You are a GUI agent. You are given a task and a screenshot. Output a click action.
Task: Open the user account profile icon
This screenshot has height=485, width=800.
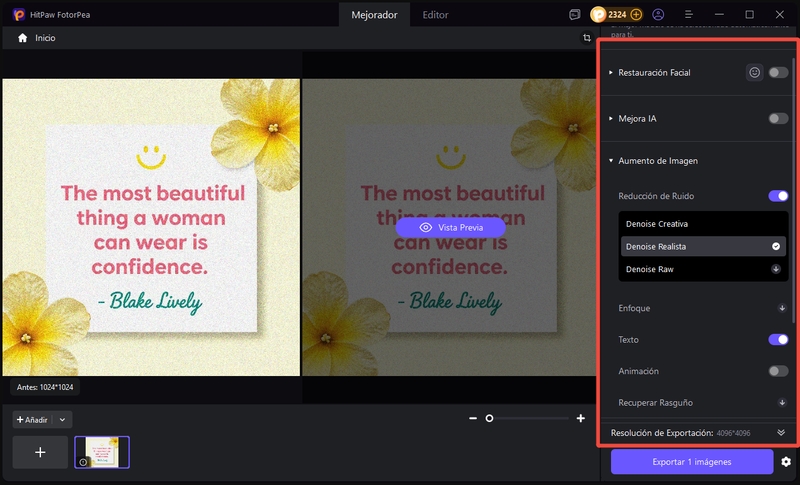658,15
